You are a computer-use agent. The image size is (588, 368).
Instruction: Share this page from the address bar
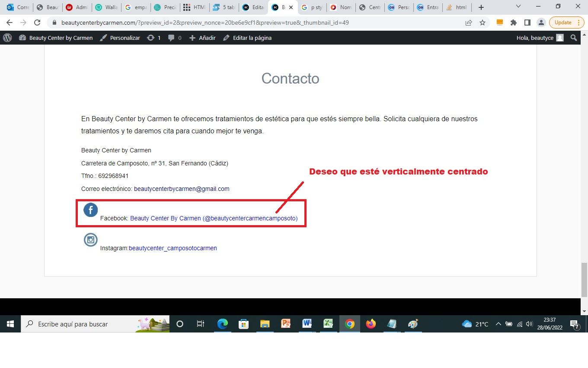[469, 23]
